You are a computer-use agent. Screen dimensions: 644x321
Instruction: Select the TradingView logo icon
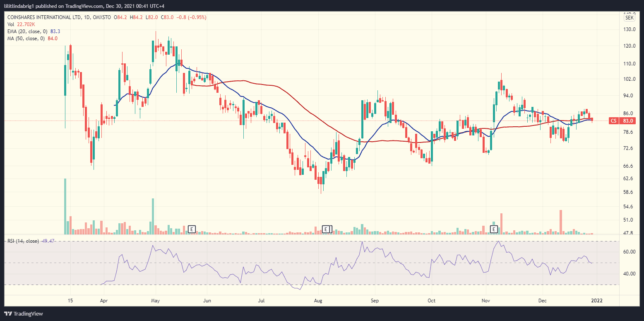(8, 314)
